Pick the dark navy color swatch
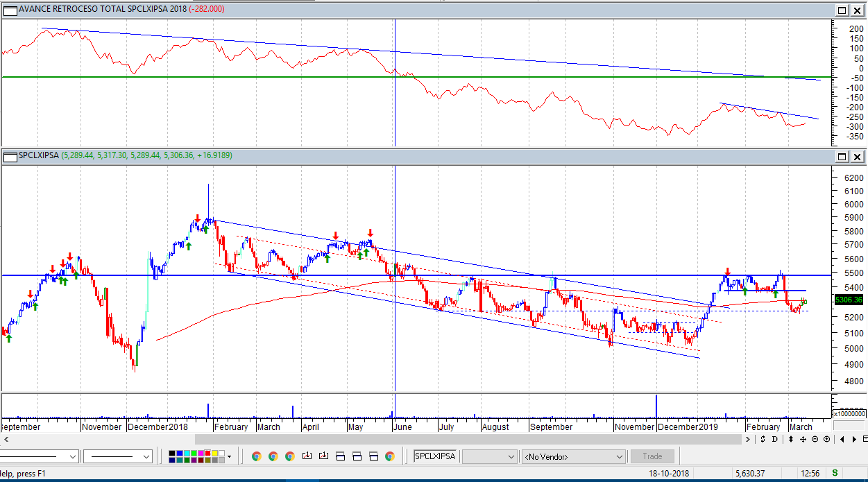Viewport: 868px width, 482px height. pos(172,461)
